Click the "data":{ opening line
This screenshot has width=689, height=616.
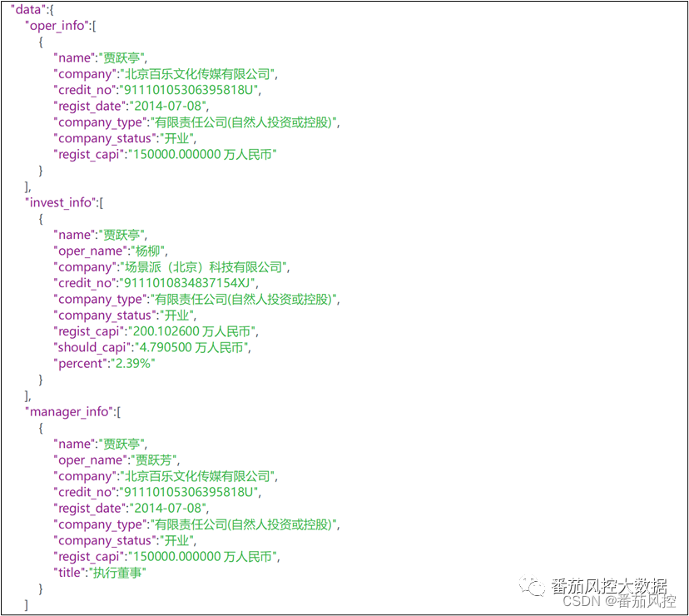pos(32,10)
